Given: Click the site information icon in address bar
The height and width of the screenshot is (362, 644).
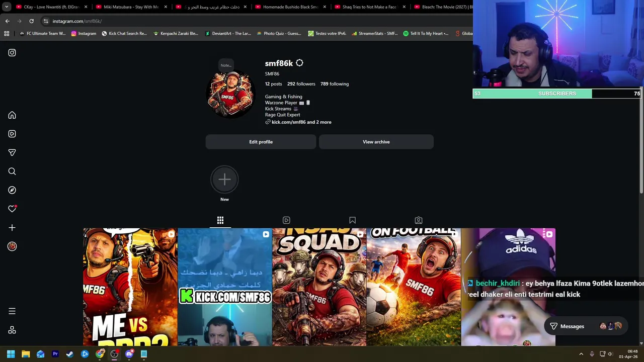Looking at the screenshot, I should click(x=46, y=21).
